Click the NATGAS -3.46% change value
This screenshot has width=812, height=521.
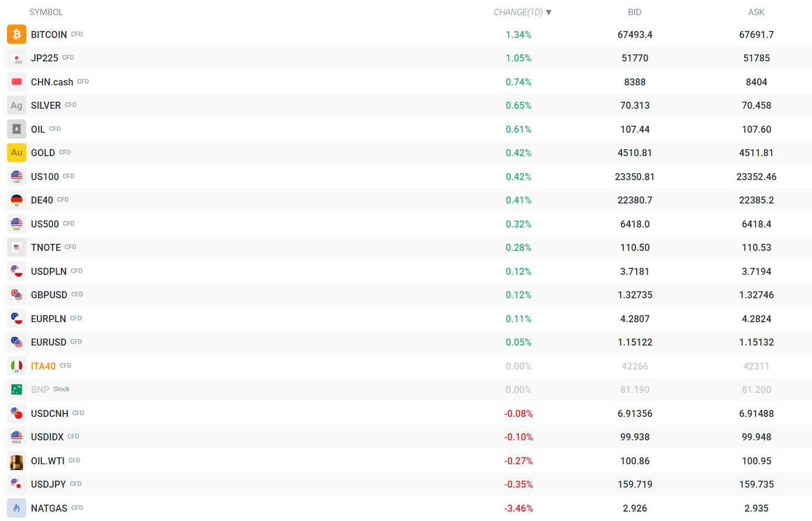point(519,508)
